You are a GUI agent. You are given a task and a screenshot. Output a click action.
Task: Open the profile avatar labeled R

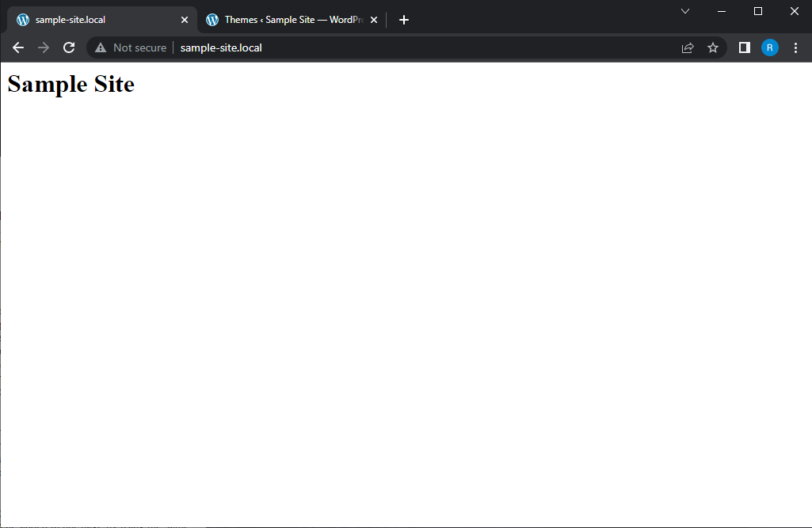click(769, 47)
